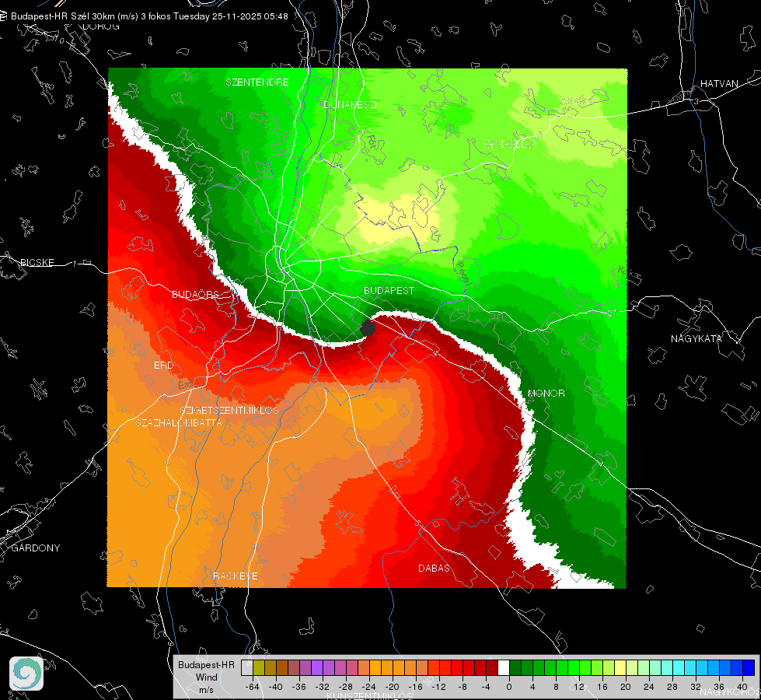Viewport: 761px width, 700px height.
Task: Click the DUNAKESZI map label
Action: click(350, 104)
